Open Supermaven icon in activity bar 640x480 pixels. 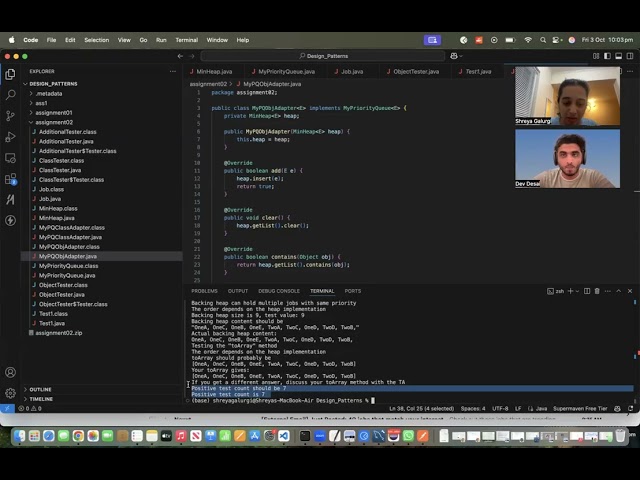10,200
